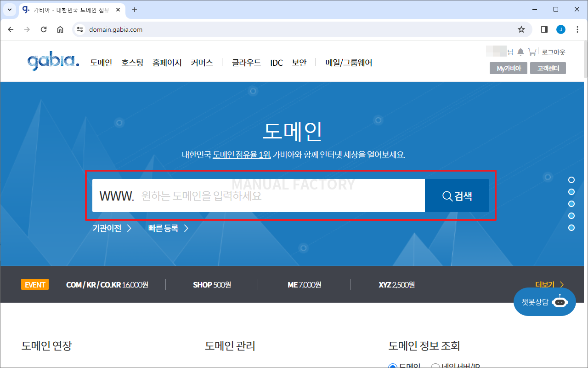Select the fifth slide indicator dot

tap(571, 228)
